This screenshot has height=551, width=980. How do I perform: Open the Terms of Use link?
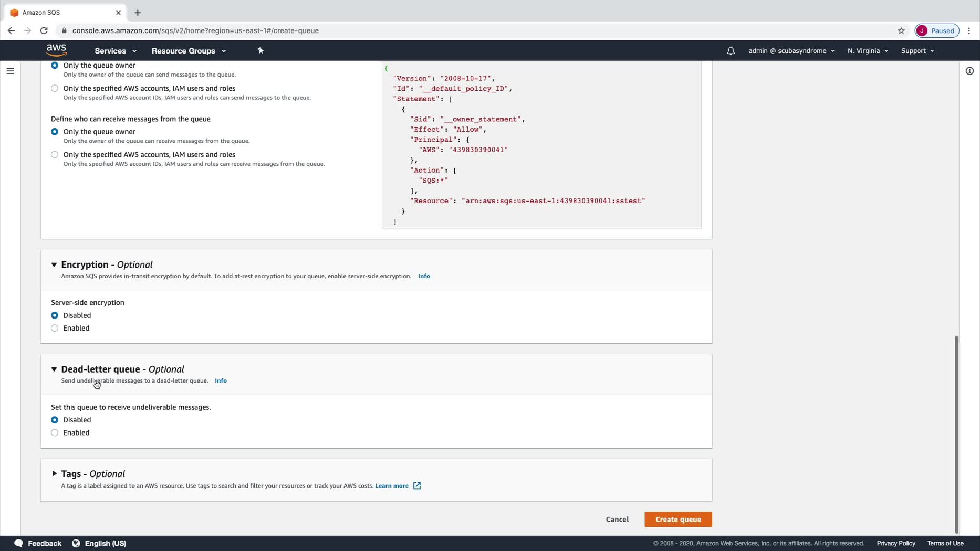945,543
